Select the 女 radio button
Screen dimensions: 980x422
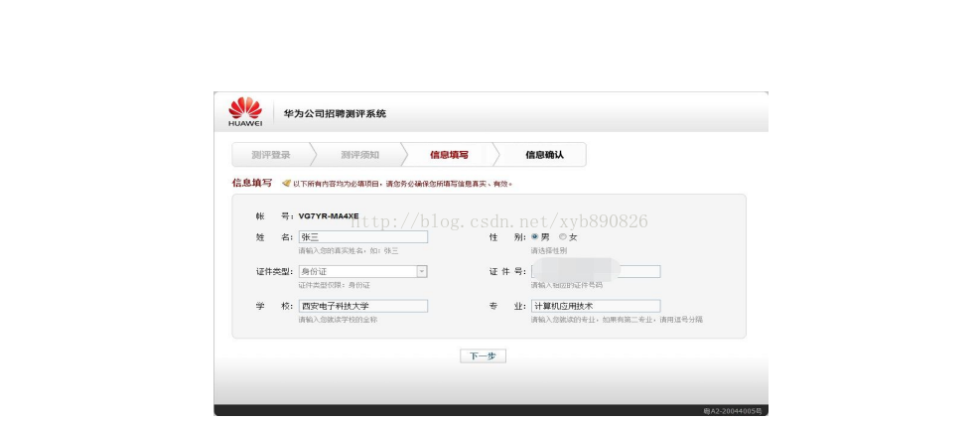click(563, 237)
